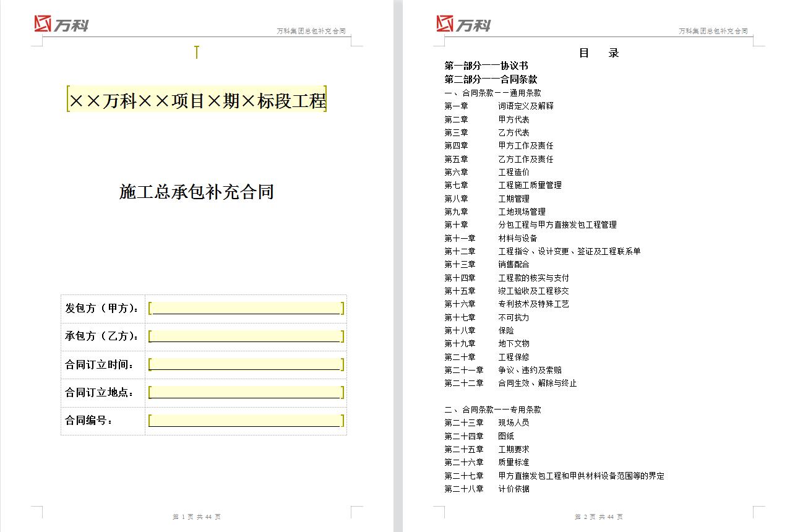This screenshot has height=532, width=795.
Task: Click the entry 第二部分——合同条款
Action: (491, 80)
